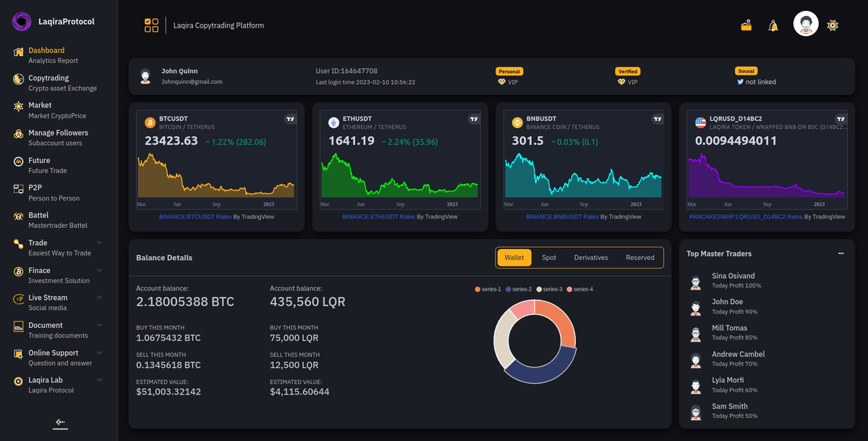Open user avatar profile picture
Viewport: 868px width, 441px height.
[806, 24]
